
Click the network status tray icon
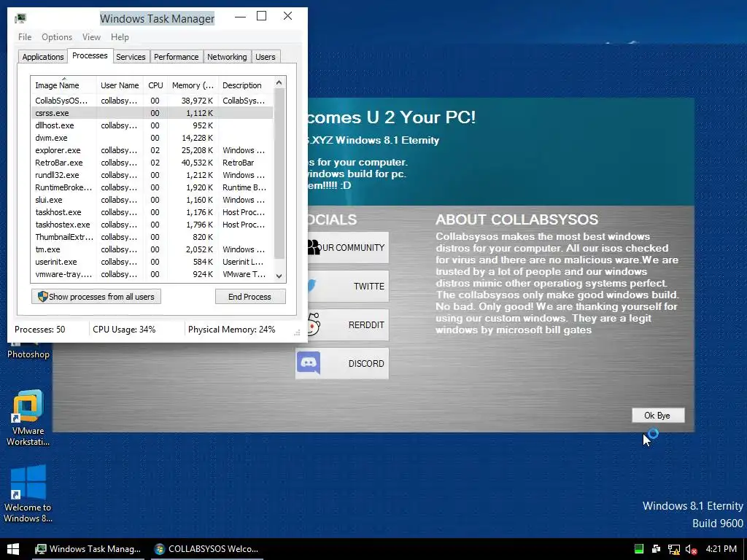(x=673, y=549)
